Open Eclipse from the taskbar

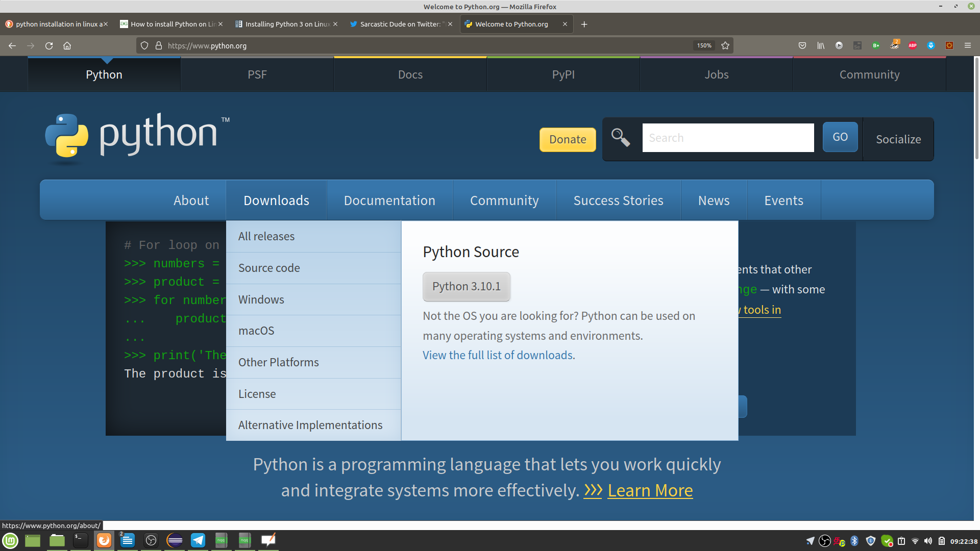(x=175, y=540)
